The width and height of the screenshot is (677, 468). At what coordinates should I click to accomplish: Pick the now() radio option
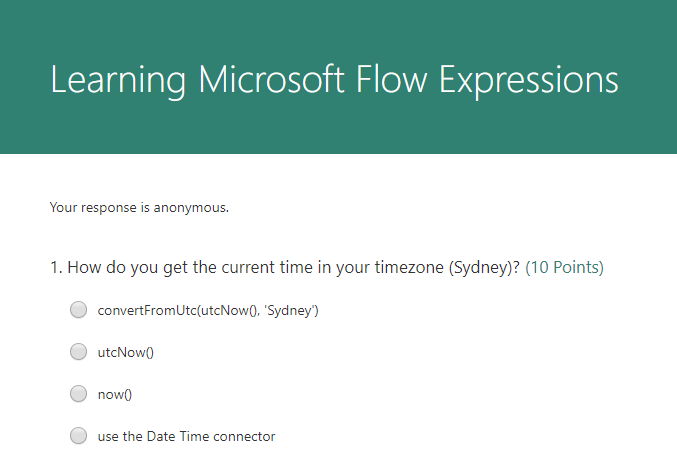(78, 394)
